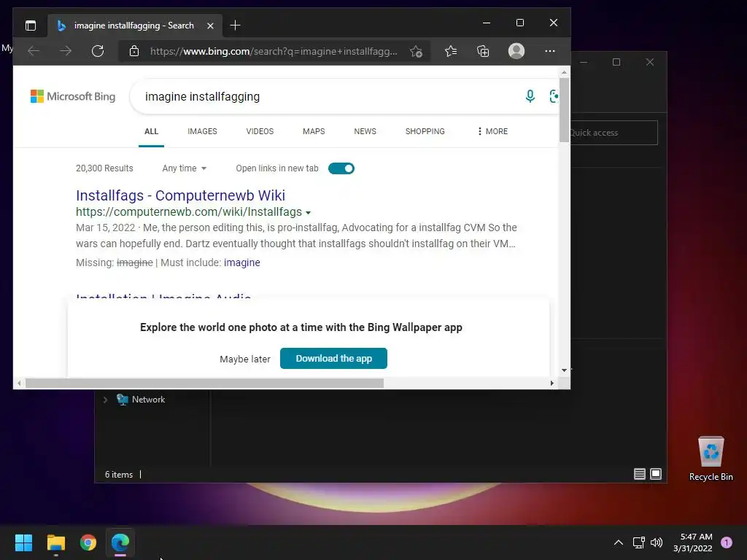Viewport: 747px width, 560px height.
Task: Open the 'Installfags - Computernewb Wiki' result
Action: (x=181, y=195)
